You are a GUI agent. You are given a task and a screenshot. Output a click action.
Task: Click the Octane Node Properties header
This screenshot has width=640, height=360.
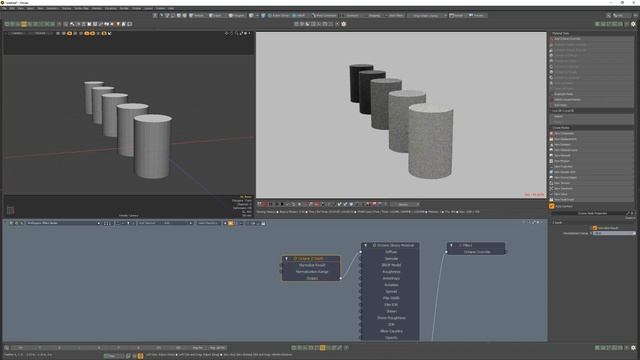click(592, 213)
